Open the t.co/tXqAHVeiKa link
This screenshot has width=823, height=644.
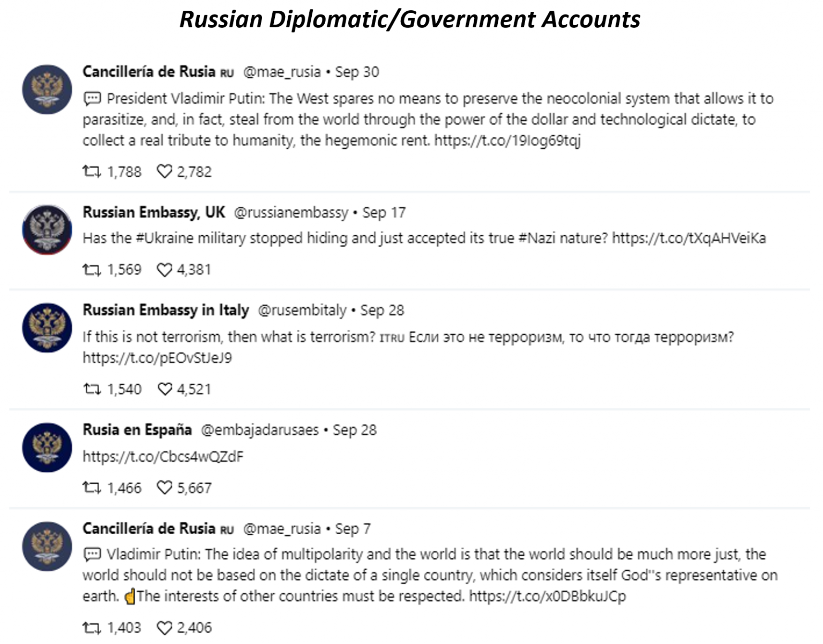pos(689,238)
